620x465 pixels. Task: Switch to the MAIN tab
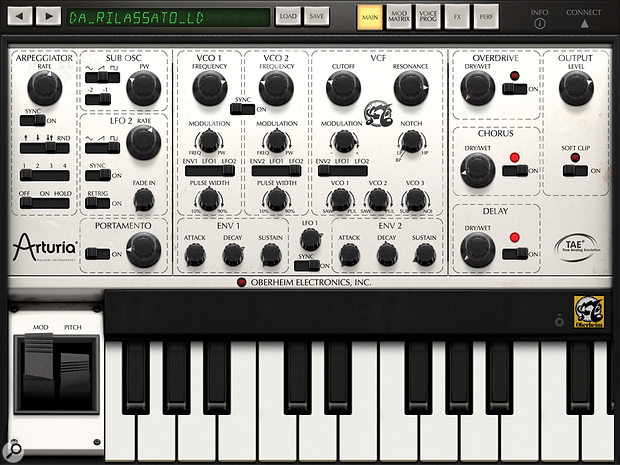click(370, 17)
